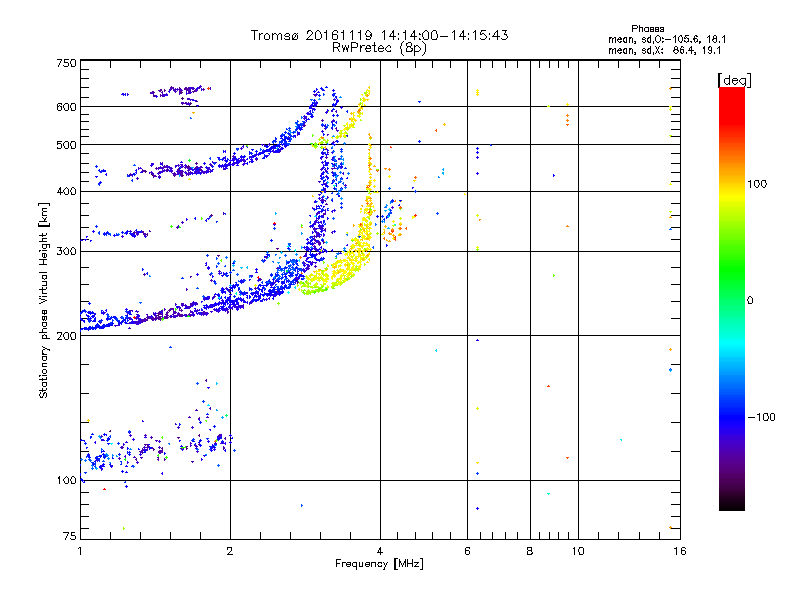Screen dimensions: 800x600
Task: Click the x-axis tick label '8'
Action: 530,551
